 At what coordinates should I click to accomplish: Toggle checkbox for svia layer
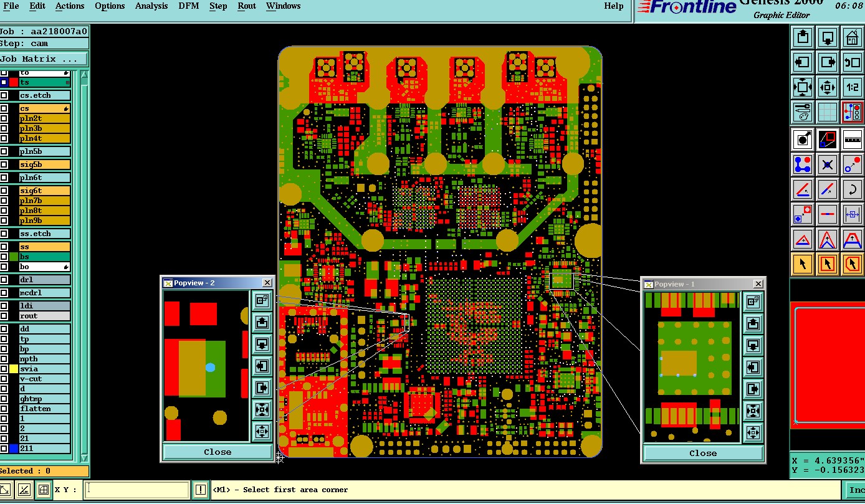(4, 369)
